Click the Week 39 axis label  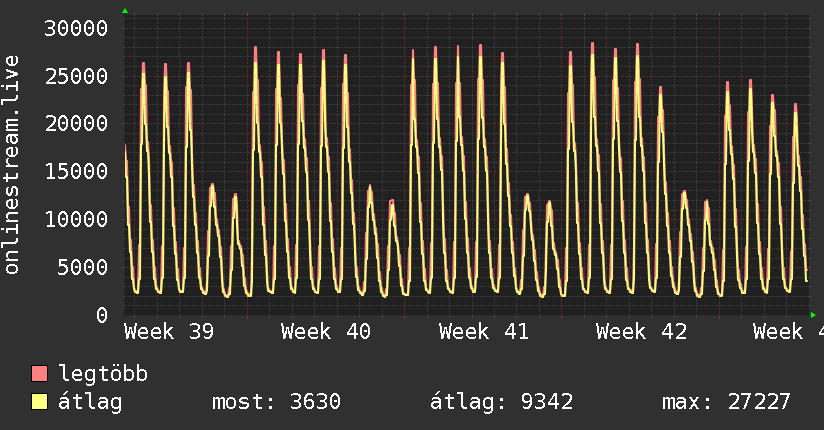pyautogui.click(x=169, y=332)
